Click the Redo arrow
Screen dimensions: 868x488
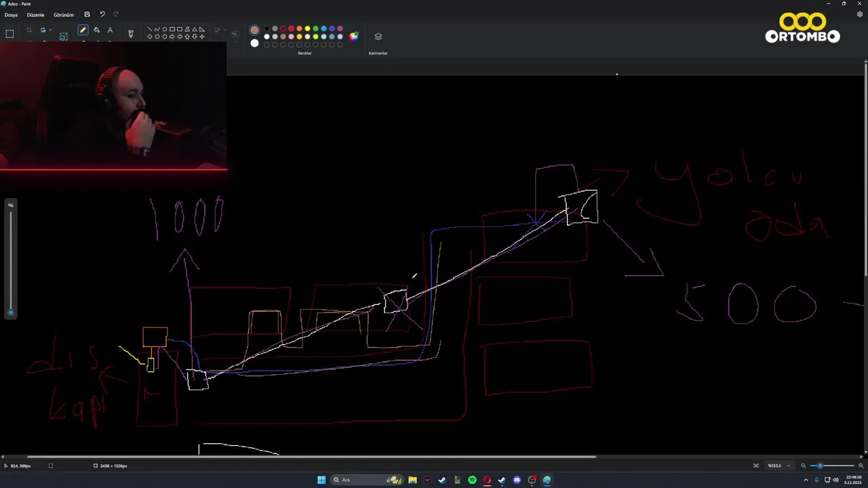116,14
